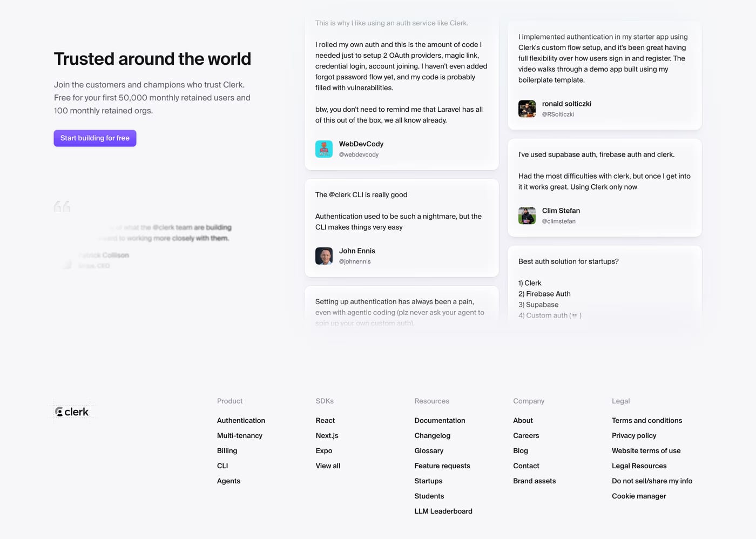Open the Careers page
Image resolution: width=756 pixels, height=539 pixels.
point(526,435)
